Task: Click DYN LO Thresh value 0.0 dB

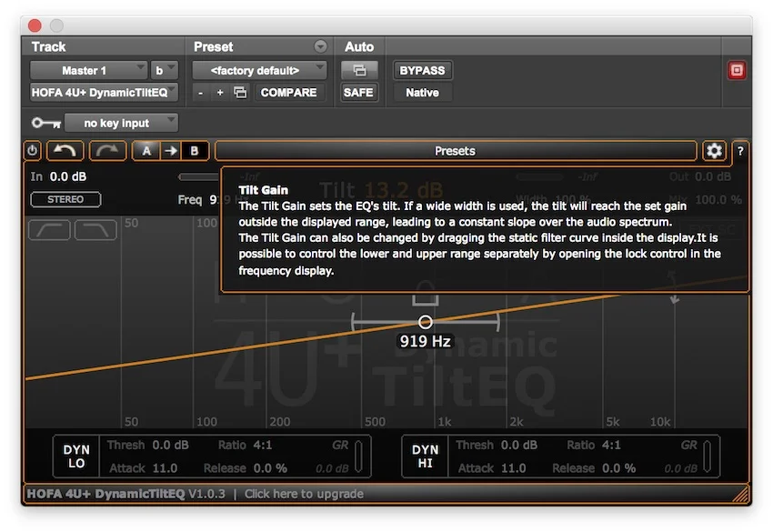Action: [x=170, y=446]
